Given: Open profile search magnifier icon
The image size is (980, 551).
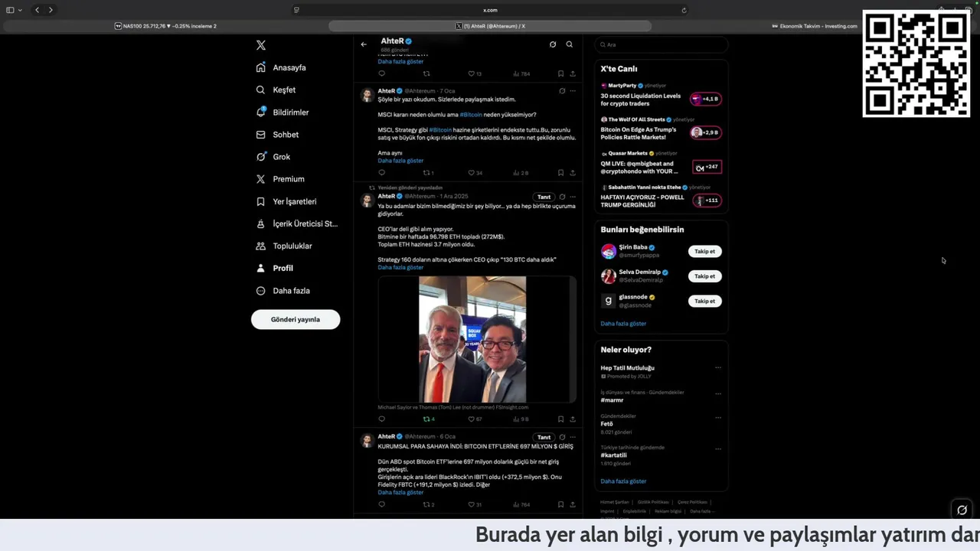Looking at the screenshot, I should pos(569,44).
